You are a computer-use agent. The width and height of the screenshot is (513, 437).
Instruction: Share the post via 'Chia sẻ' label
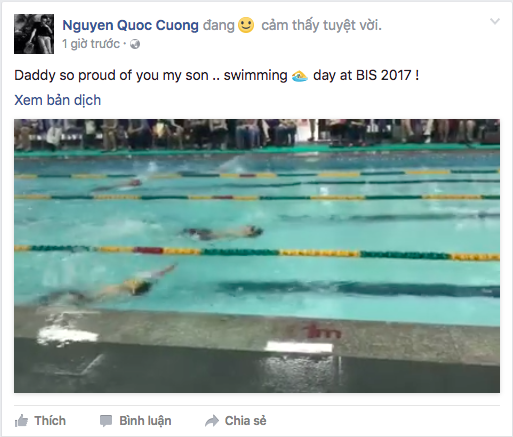pyautogui.click(x=246, y=421)
